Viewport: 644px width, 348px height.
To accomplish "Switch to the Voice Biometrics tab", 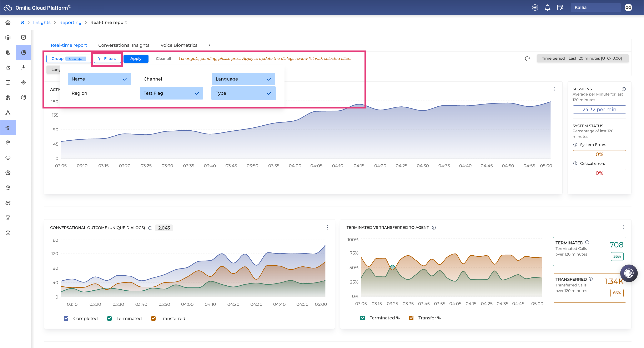I will click(x=179, y=45).
